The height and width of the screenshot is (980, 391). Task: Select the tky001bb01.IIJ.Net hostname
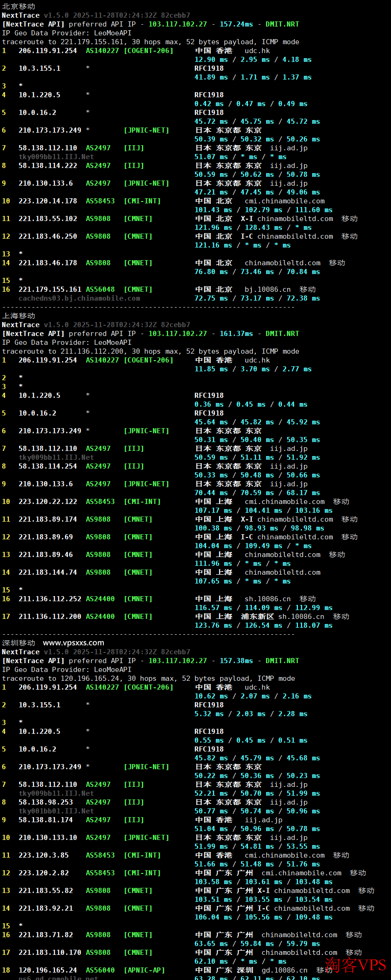click(x=56, y=811)
